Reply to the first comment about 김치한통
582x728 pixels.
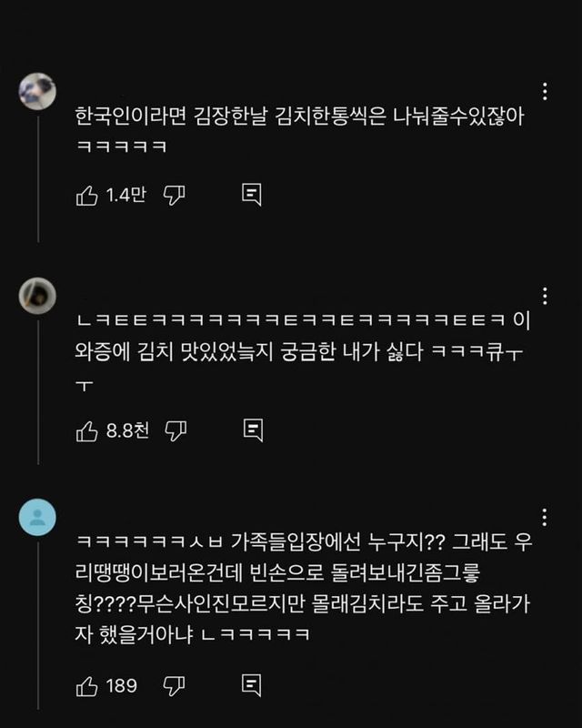(252, 194)
